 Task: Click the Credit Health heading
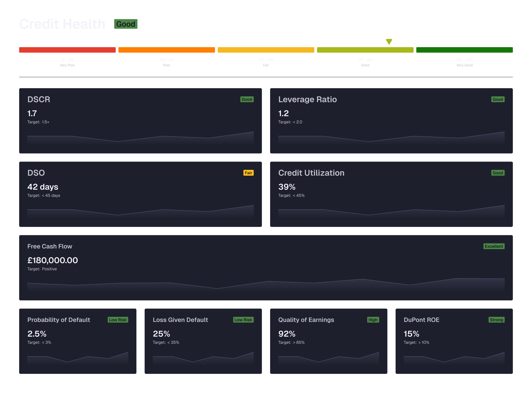pos(62,24)
